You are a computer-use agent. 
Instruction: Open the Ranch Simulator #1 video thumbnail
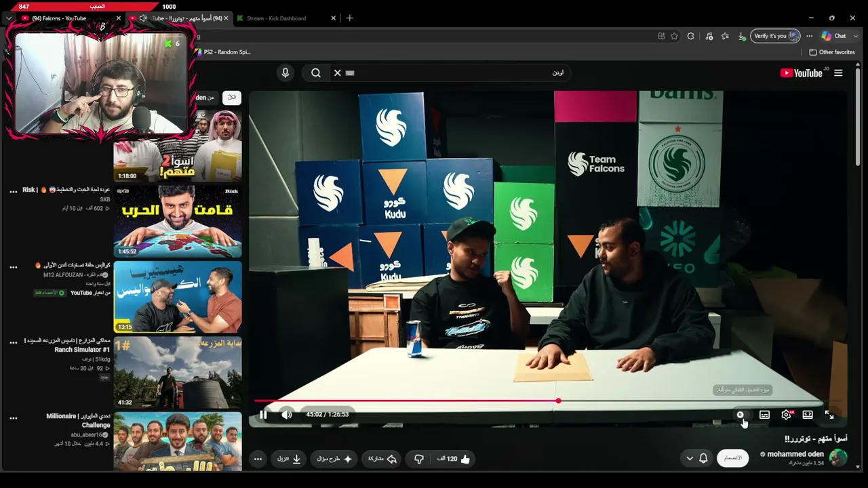(178, 372)
